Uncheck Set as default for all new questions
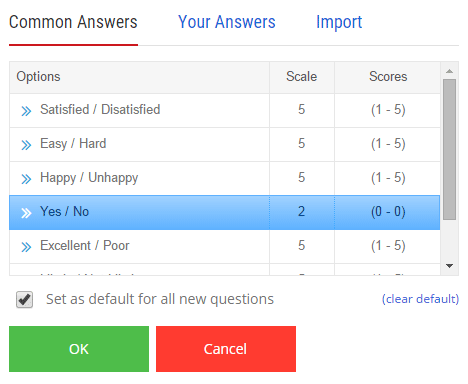This screenshot has height=384, width=468. [x=24, y=299]
